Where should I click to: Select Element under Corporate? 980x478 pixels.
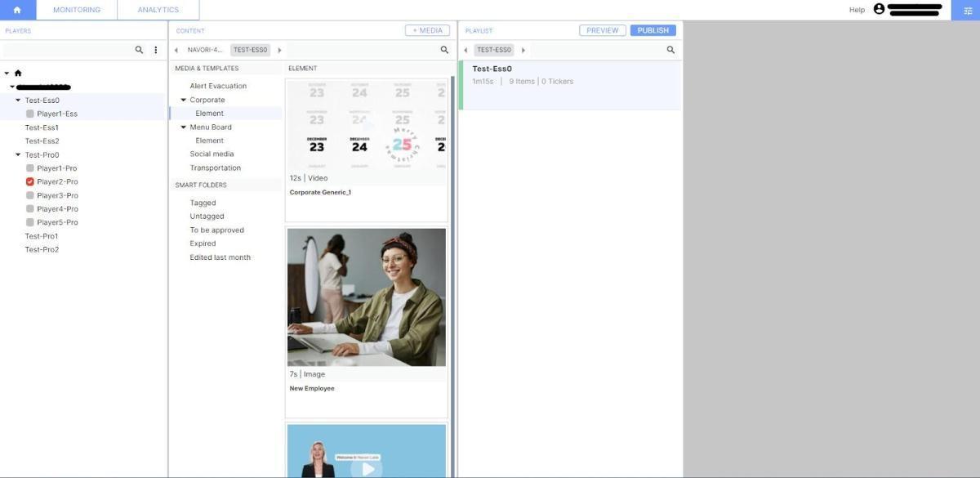click(x=210, y=114)
